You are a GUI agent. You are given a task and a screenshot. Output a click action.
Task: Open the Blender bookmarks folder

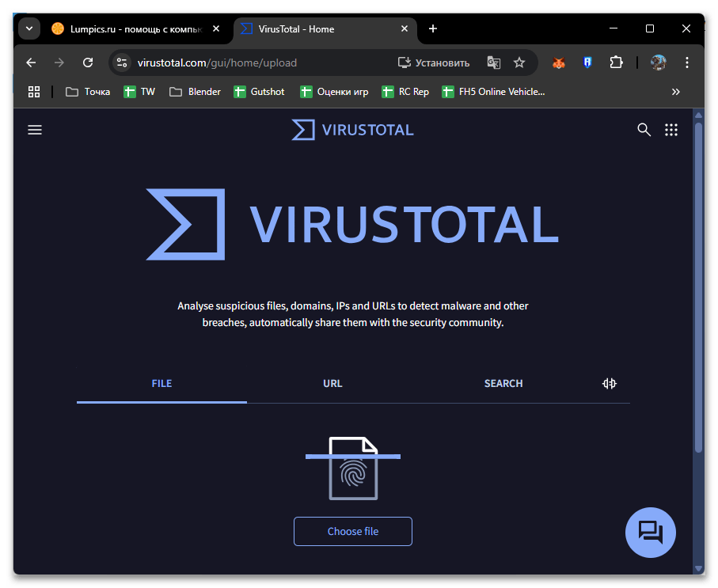tap(195, 92)
